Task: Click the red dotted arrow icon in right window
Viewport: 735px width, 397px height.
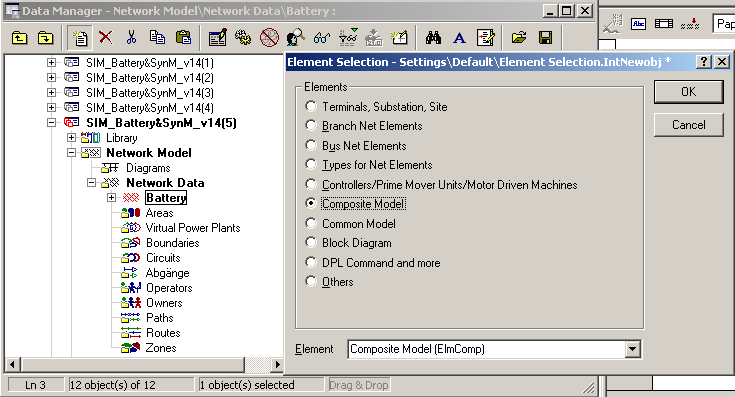Action: click(690, 23)
